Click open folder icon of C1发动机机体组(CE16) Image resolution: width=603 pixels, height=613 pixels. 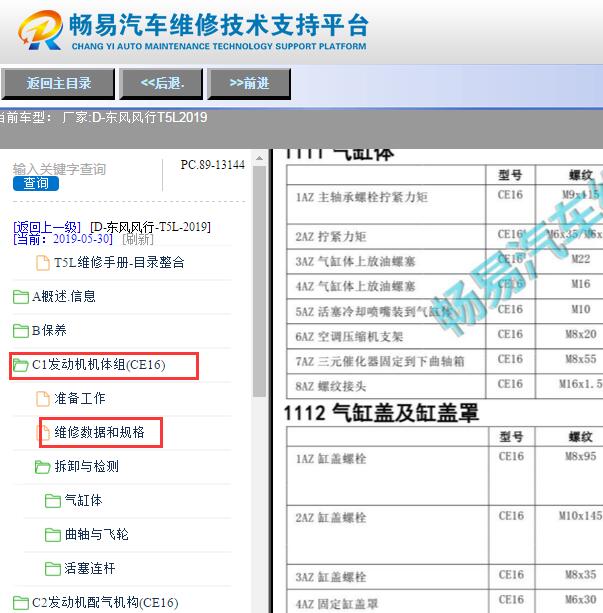21,365
